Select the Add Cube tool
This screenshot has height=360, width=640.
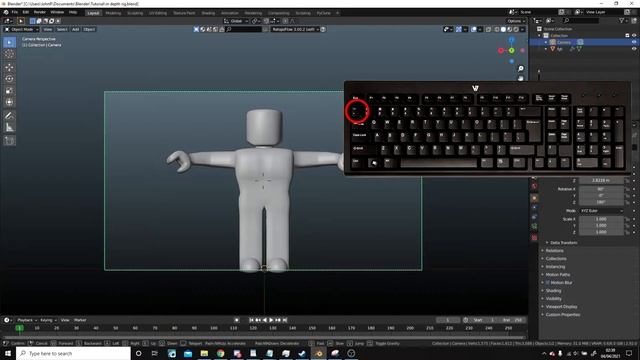[9, 141]
